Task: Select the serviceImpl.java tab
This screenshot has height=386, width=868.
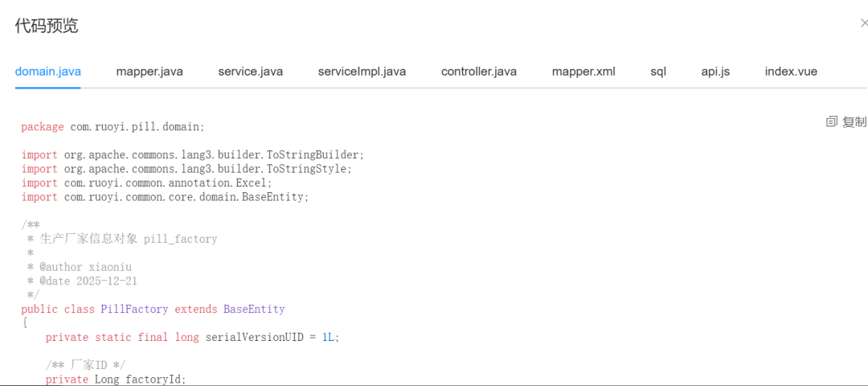Action: [362, 72]
